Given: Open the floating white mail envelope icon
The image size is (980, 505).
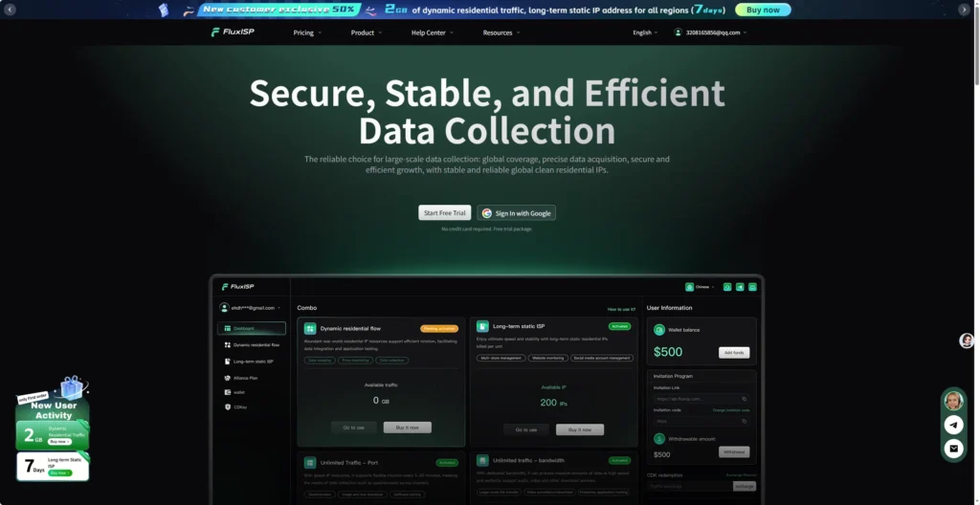Looking at the screenshot, I should pos(953,449).
